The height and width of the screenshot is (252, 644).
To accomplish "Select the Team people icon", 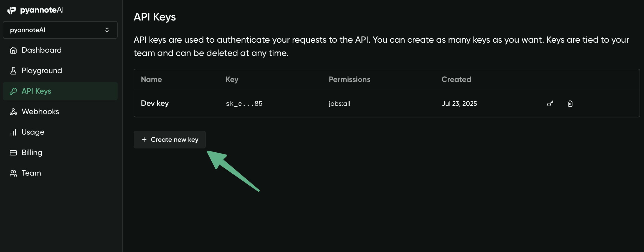I will pyautogui.click(x=13, y=173).
